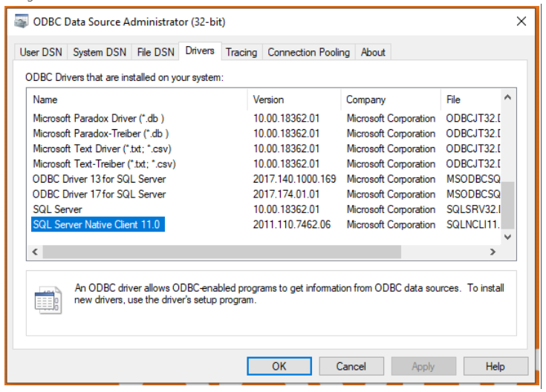Click the driver info calendar icon
Viewport: 546px width, 392px height.
tap(48, 300)
